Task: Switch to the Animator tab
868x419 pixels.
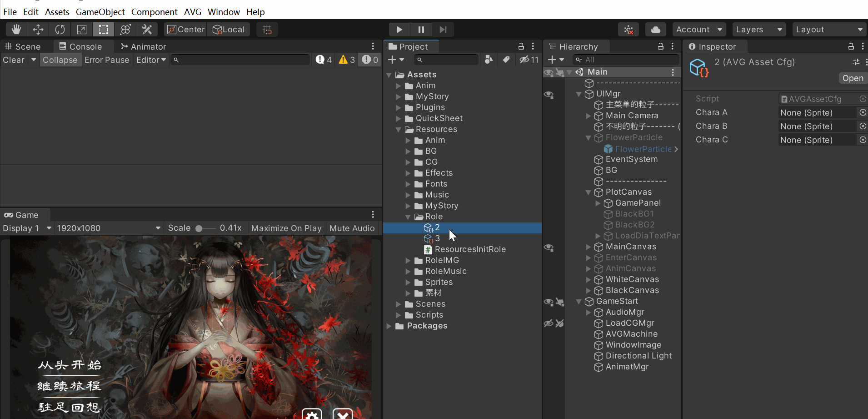Action: (144, 46)
